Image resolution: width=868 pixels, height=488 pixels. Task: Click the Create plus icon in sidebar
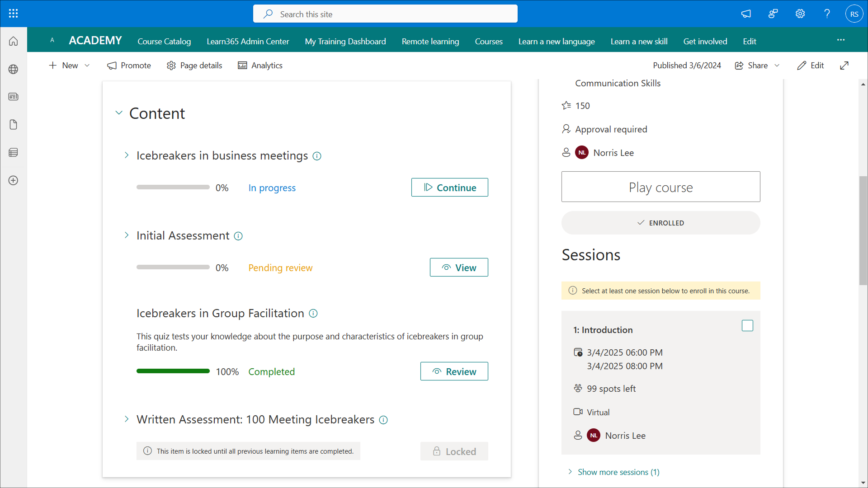tap(13, 180)
